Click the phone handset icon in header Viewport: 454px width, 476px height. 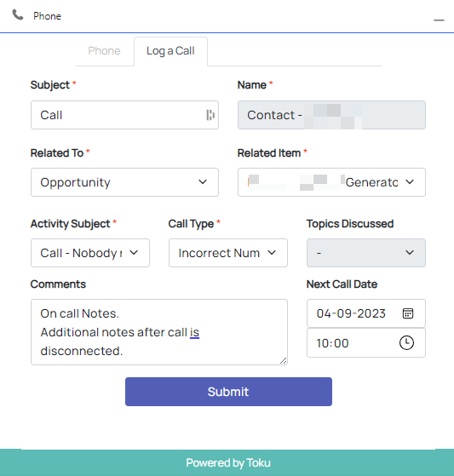coord(18,14)
